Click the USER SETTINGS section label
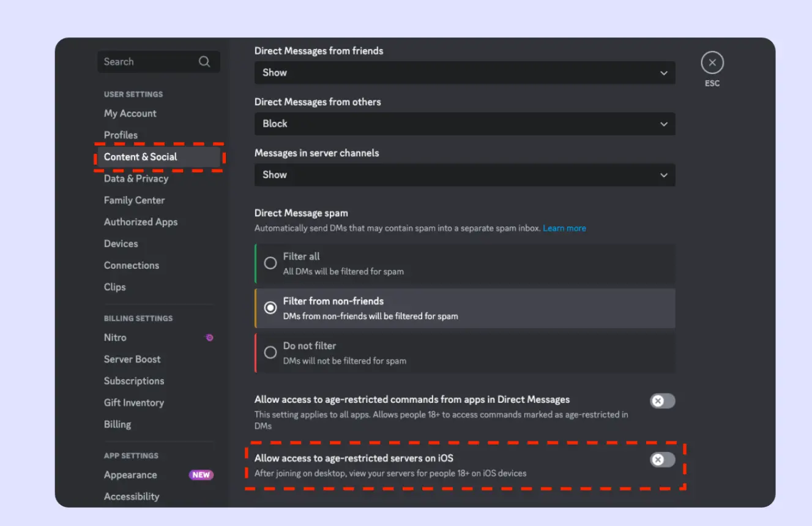 133,94
